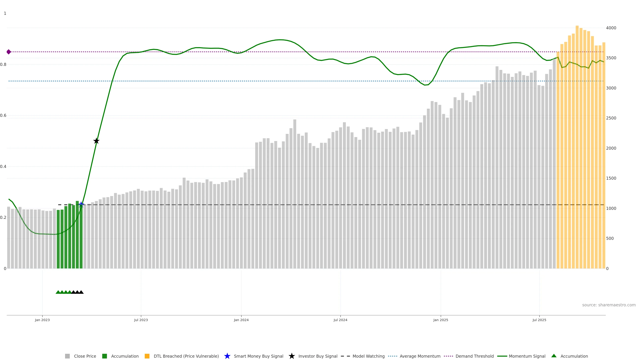Hide the Momentum Signal line via legend

[527, 356]
